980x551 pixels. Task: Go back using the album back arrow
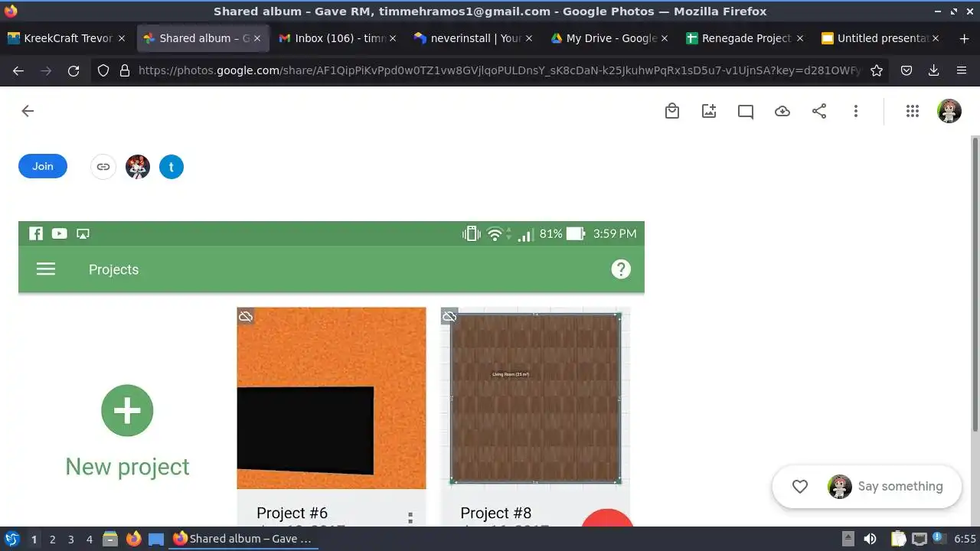click(28, 111)
